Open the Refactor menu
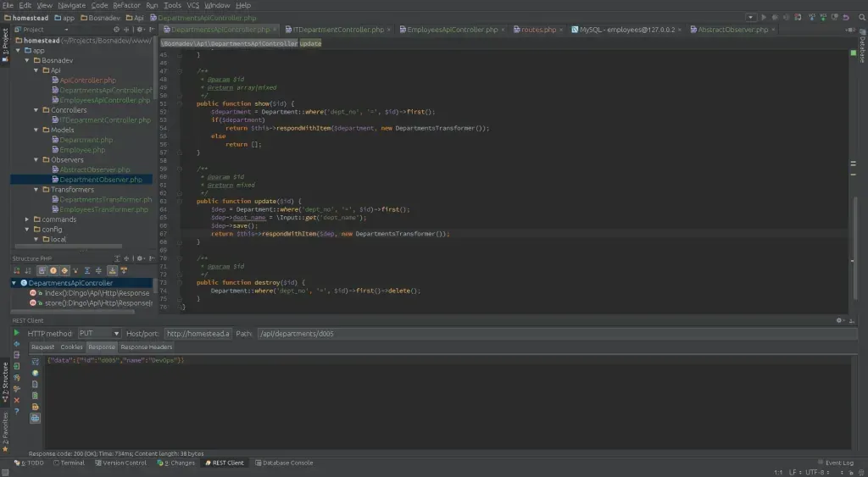 pyautogui.click(x=126, y=5)
